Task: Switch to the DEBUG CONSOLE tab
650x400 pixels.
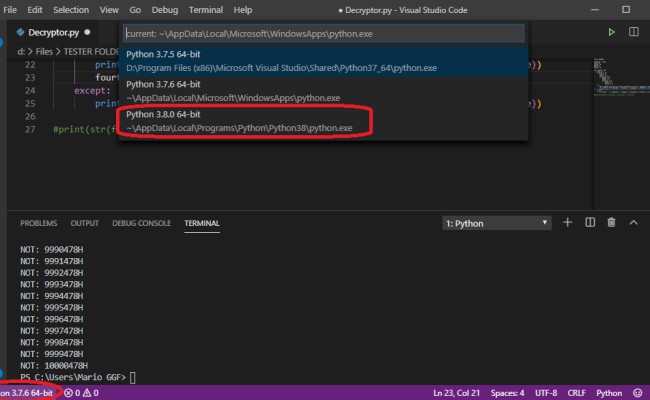Action: [x=141, y=223]
